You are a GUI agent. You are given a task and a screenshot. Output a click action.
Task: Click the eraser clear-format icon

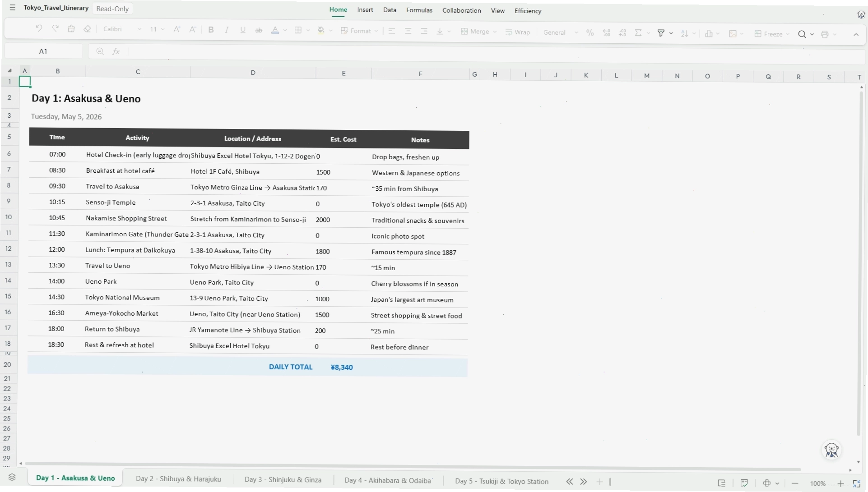click(x=87, y=29)
